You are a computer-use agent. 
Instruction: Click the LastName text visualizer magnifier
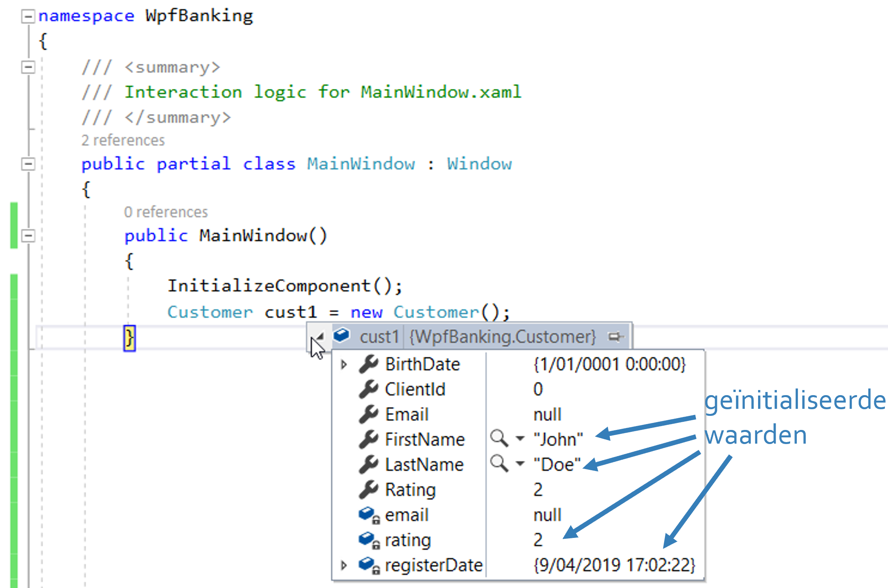tap(499, 463)
